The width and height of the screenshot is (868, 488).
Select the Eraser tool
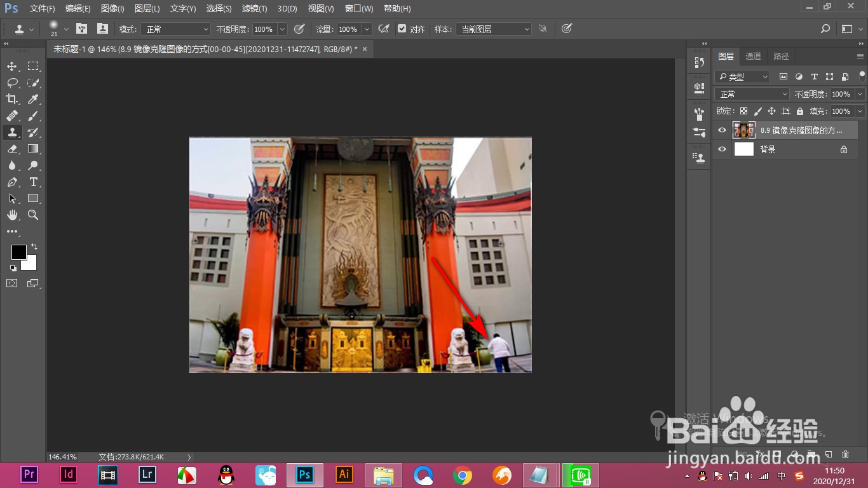click(12, 149)
